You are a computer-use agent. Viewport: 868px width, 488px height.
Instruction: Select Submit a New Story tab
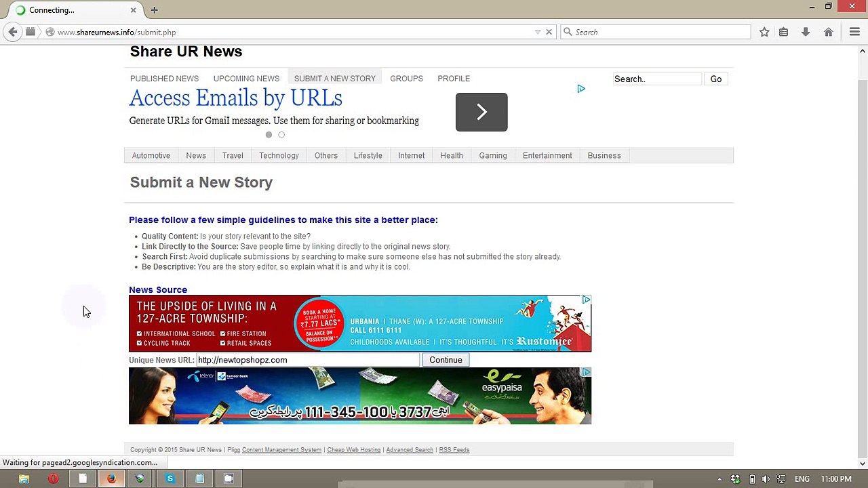point(334,79)
